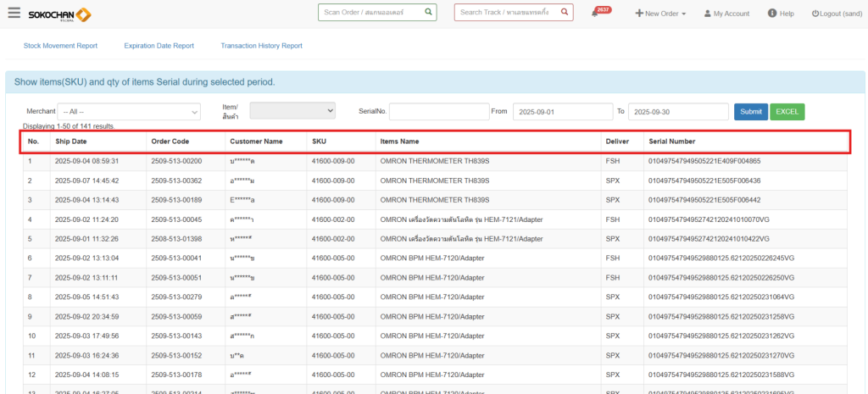Click the SerialNo. input field
The height and width of the screenshot is (394, 868).
(437, 112)
